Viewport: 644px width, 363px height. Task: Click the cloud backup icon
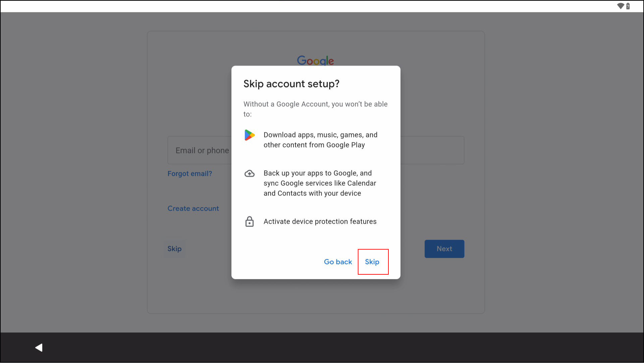250,174
